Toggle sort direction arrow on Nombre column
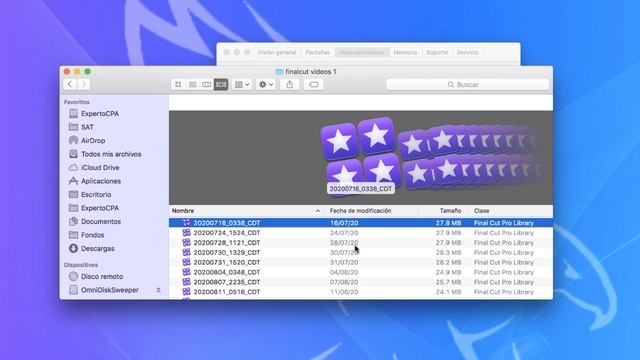 318,211
